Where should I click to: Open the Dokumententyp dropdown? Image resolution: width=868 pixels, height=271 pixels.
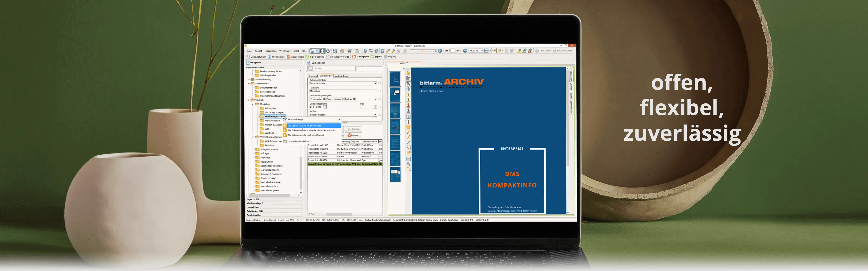click(x=375, y=84)
